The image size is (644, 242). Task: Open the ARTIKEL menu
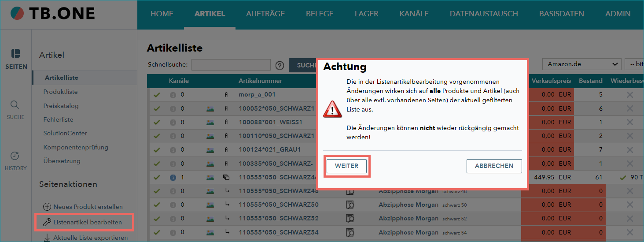point(210,14)
